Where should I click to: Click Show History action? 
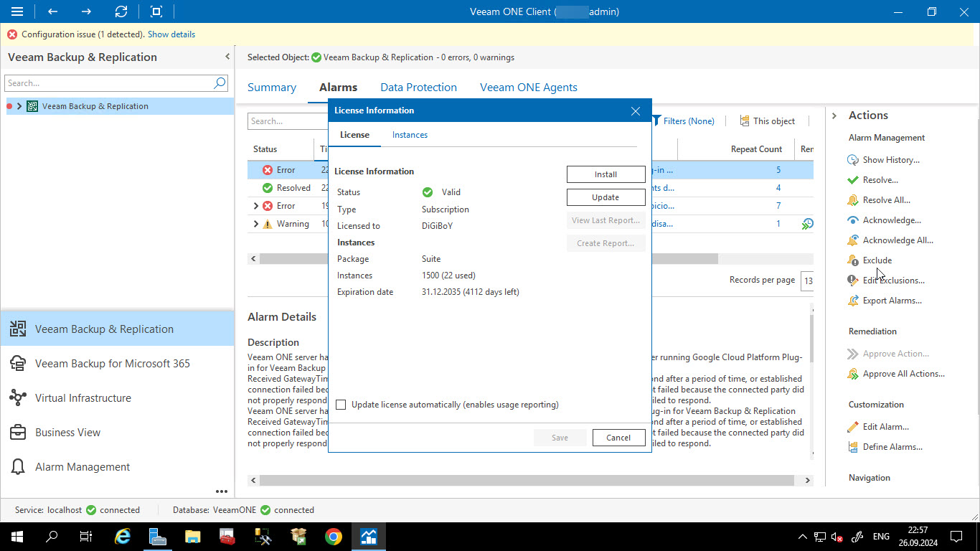(x=891, y=160)
